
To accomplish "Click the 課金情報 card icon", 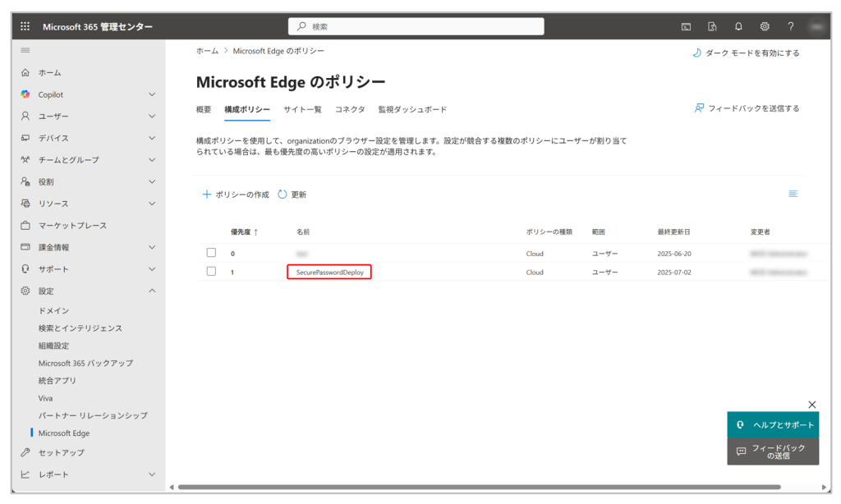I will click(x=25, y=247).
